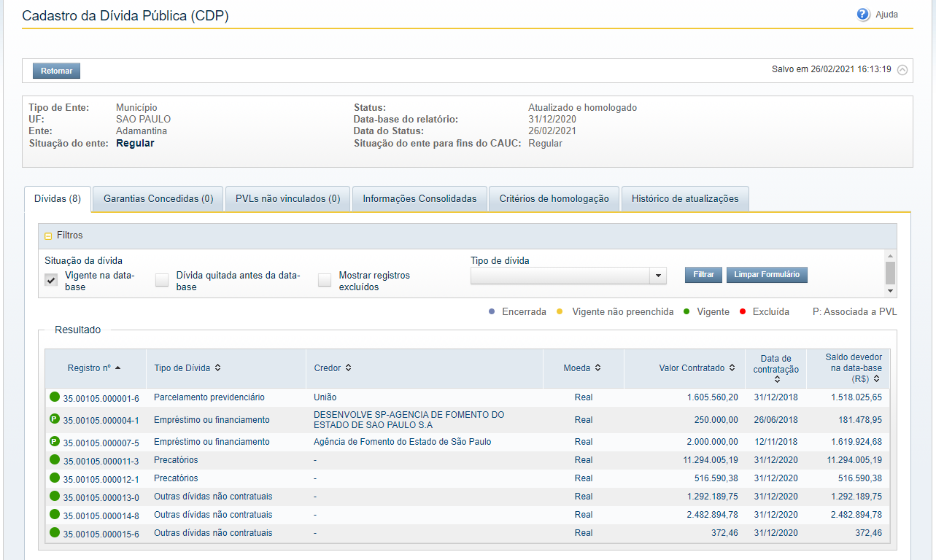Uncheck the Vigente na data-base checkbox
Screen dimensions: 936x560
pyautogui.click(x=51, y=281)
